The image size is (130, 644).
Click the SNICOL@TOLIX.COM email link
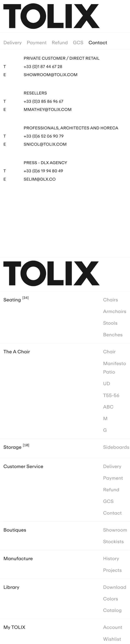pos(45,144)
